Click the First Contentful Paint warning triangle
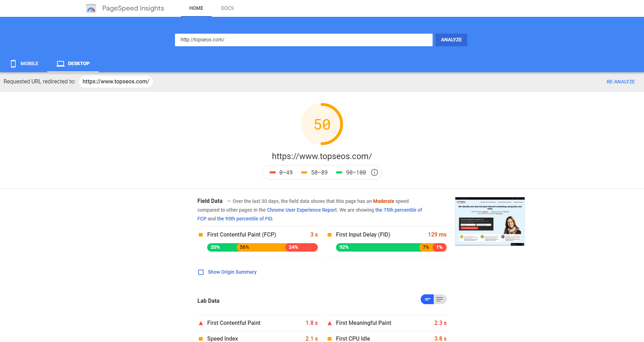Image resolution: width=644 pixels, height=342 pixels. point(201,323)
